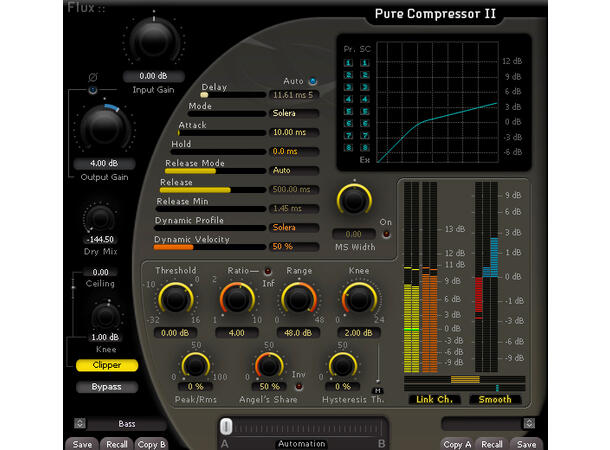The width and height of the screenshot is (610, 450).
Task: Click the Link Ch. button
Action: click(x=435, y=399)
